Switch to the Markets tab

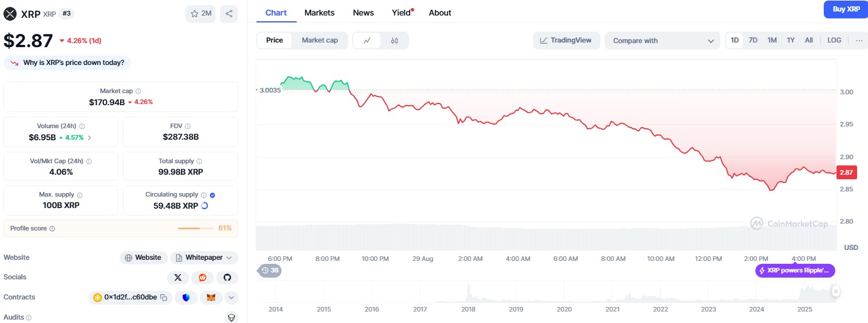coord(319,13)
